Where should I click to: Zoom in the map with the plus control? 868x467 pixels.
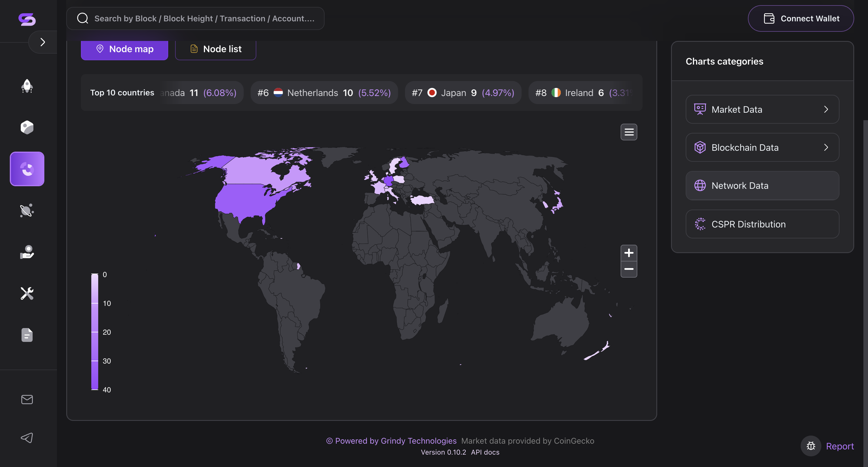pos(629,253)
